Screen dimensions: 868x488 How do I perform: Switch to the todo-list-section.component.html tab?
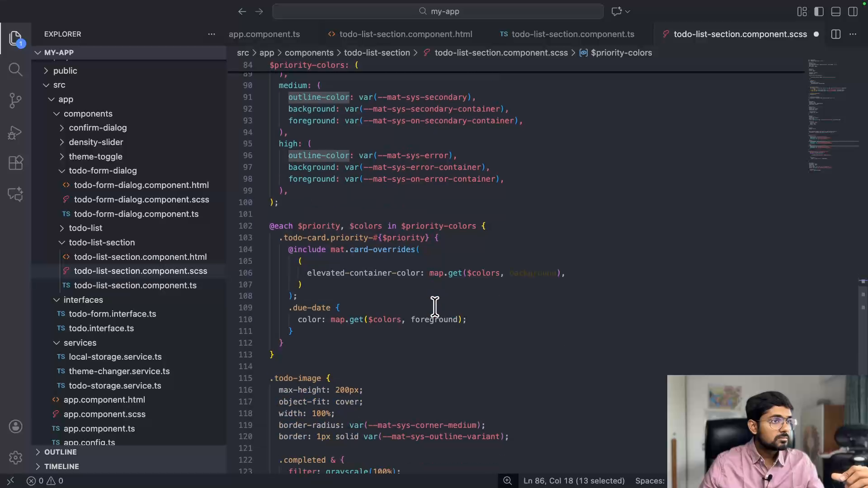[x=405, y=34]
